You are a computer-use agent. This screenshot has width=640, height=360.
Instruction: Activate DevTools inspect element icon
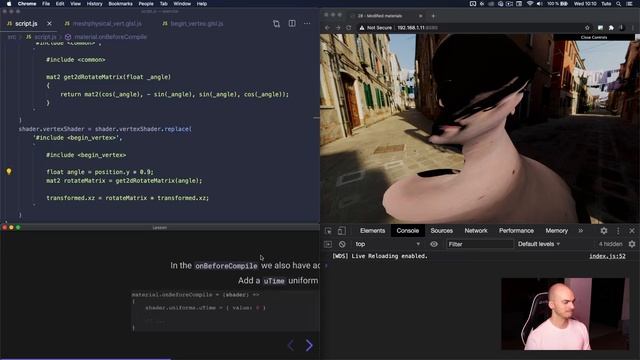(x=328, y=231)
